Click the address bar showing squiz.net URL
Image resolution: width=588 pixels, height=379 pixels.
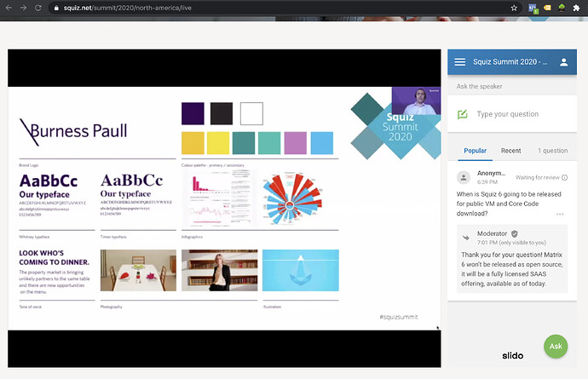pyautogui.click(x=256, y=7)
